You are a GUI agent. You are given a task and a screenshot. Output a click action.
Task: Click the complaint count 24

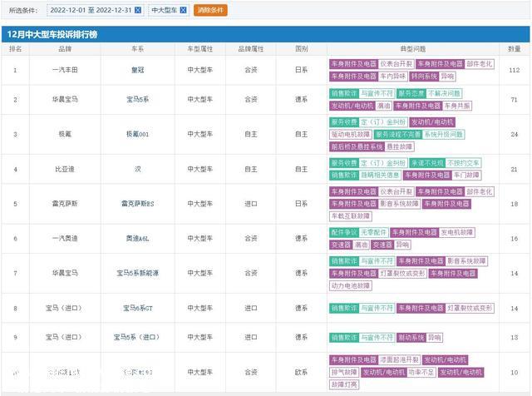[x=514, y=134]
